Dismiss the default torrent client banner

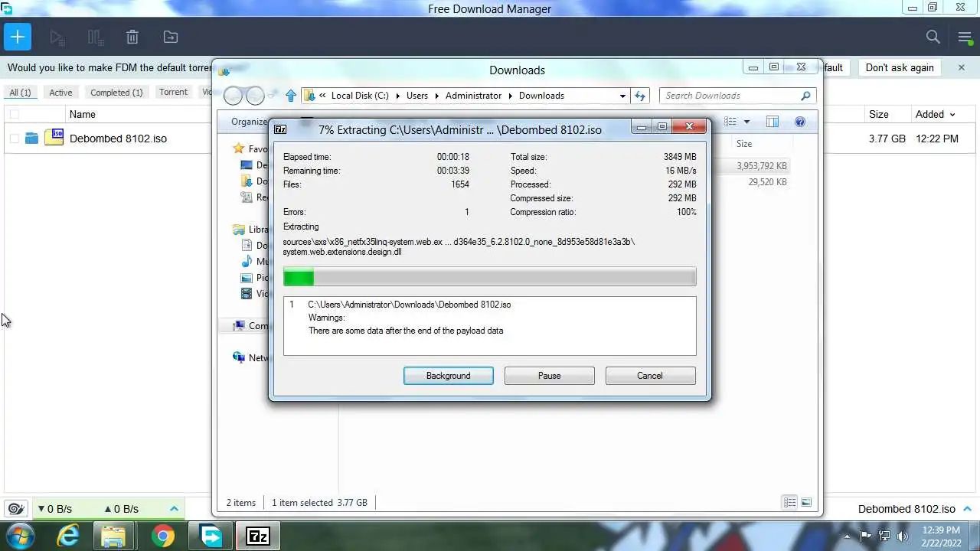[x=962, y=67]
